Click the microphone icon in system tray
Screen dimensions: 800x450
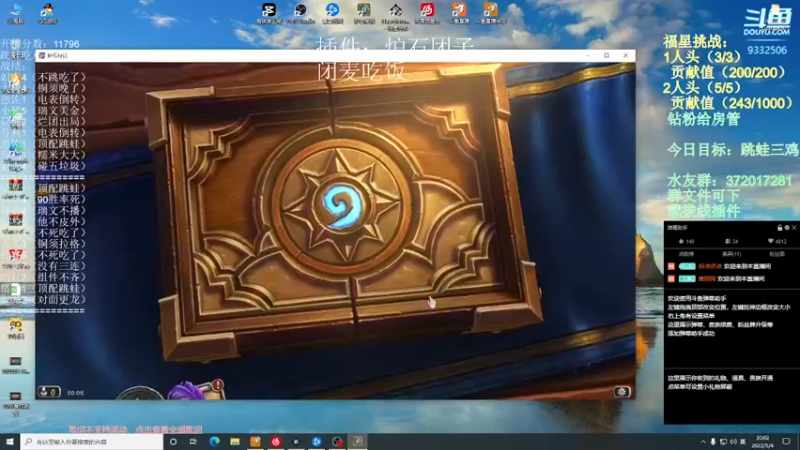pos(713,442)
